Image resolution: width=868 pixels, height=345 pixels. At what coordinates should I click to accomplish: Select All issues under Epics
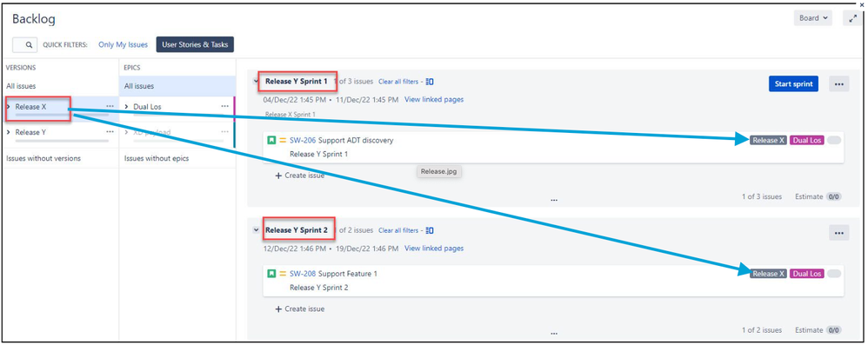139,86
